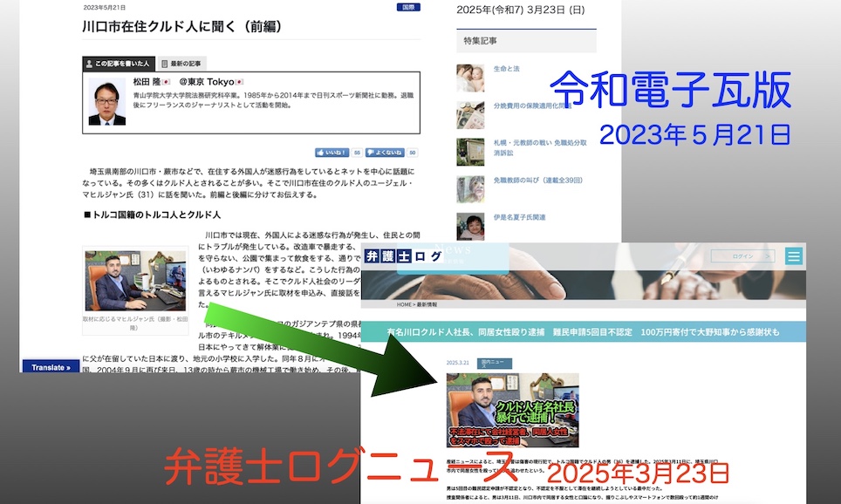Viewport: 841px width, 504px height.
Task: Open the hamburger menu on 弁護士ログ
Action: pyautogui.click(x=793, y=256)
